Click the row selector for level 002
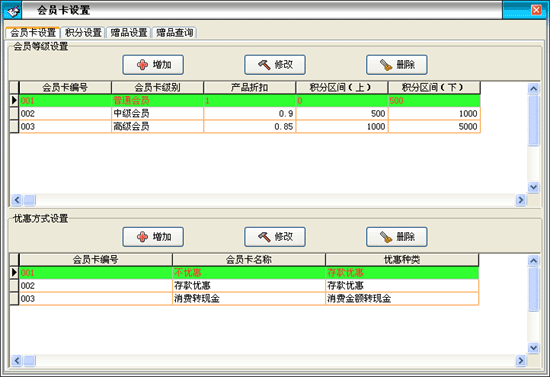Image resolution: width=550 pixels, height=377 pixels. point(14,114)
